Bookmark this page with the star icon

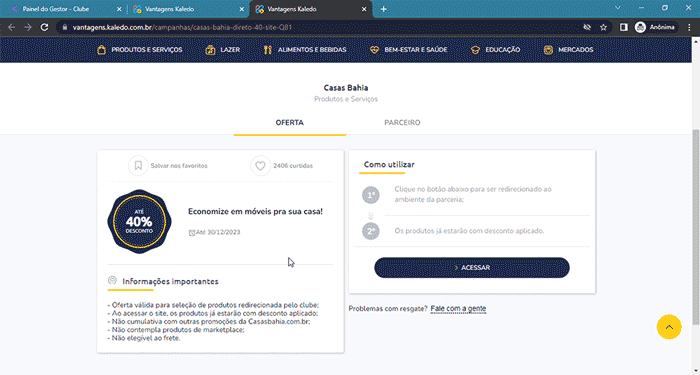pyautogui.click(x=604, y=27)
